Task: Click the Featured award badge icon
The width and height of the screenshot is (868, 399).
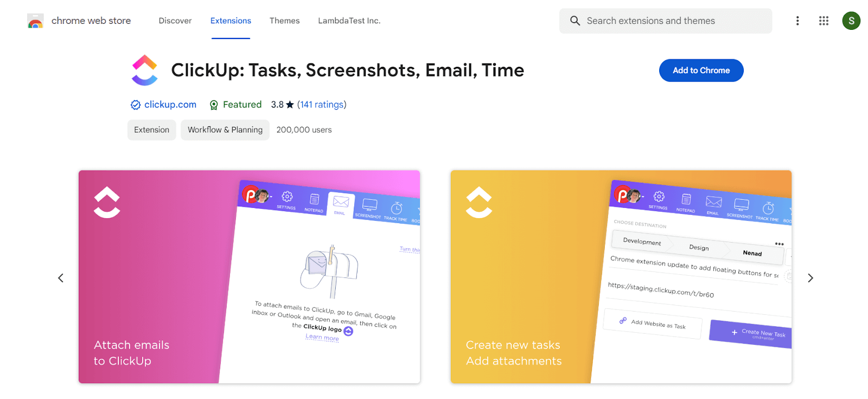Action: 214,105
